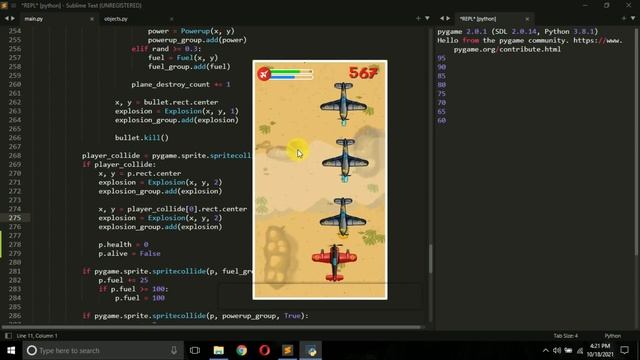Click the lowest blue enemy plane
The image size is (640, 360).
[343, 217]
